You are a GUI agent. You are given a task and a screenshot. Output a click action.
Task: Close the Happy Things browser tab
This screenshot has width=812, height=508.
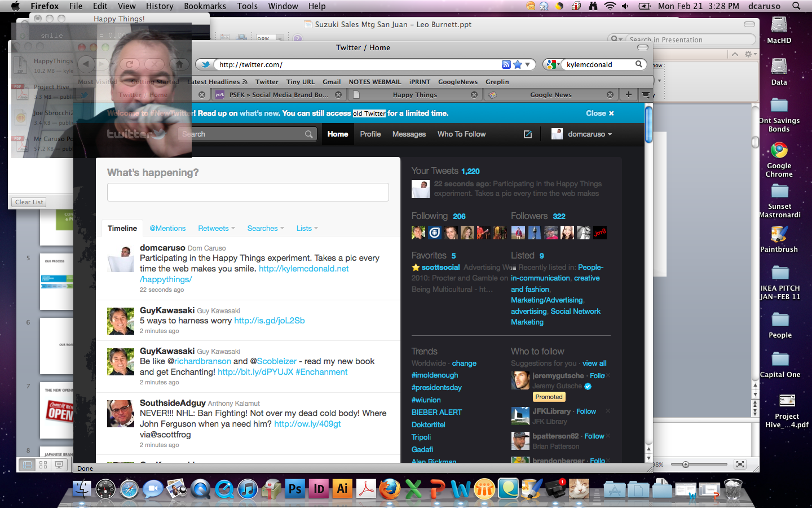point(474,95)
